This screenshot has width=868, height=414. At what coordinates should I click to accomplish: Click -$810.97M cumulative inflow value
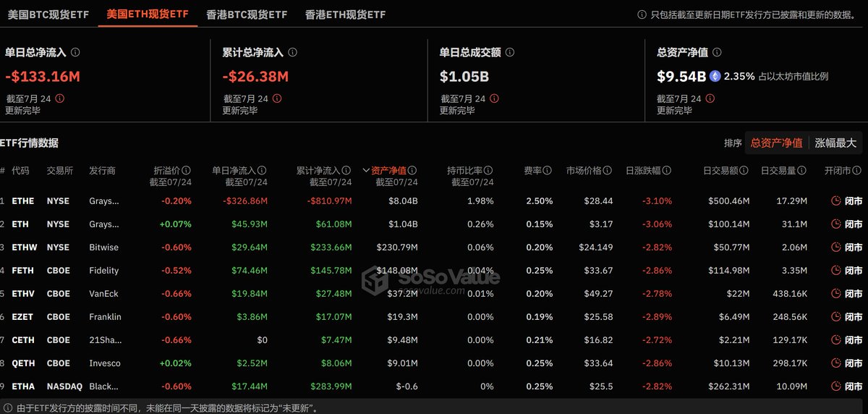pyautogui.click(x=330, y=200)
